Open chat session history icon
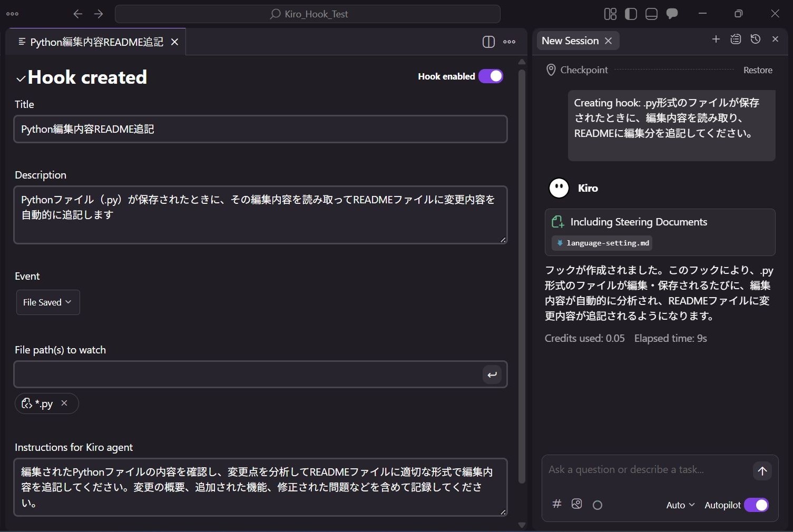This screenshot has height=532, width=793. [x=756, y=40]
